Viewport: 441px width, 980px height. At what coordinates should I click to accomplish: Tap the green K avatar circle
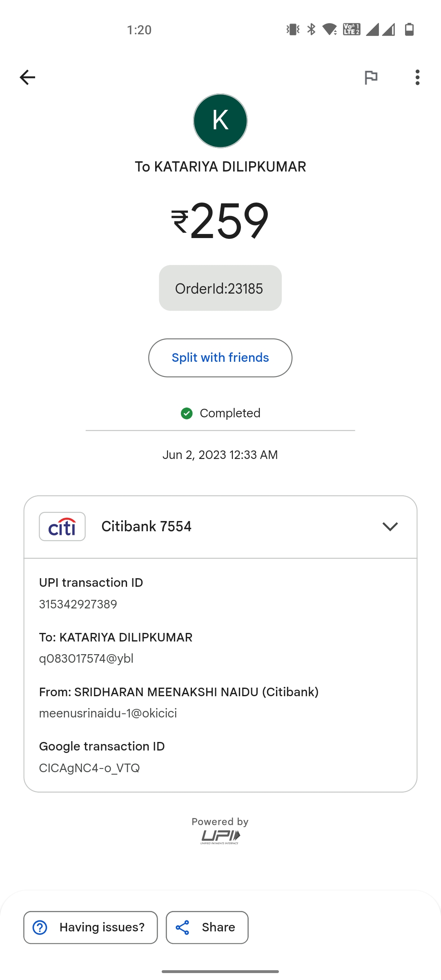[x=220, y=121]
